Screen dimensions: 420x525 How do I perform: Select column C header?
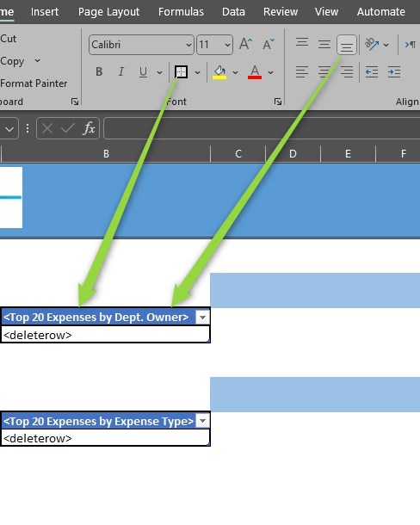click(238, 154)
